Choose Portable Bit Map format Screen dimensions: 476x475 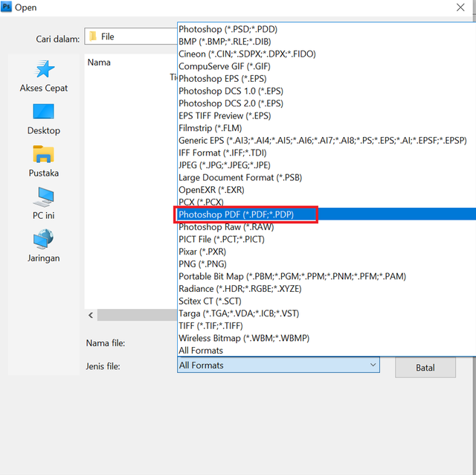pyautogui.click(x=327, y=276)
